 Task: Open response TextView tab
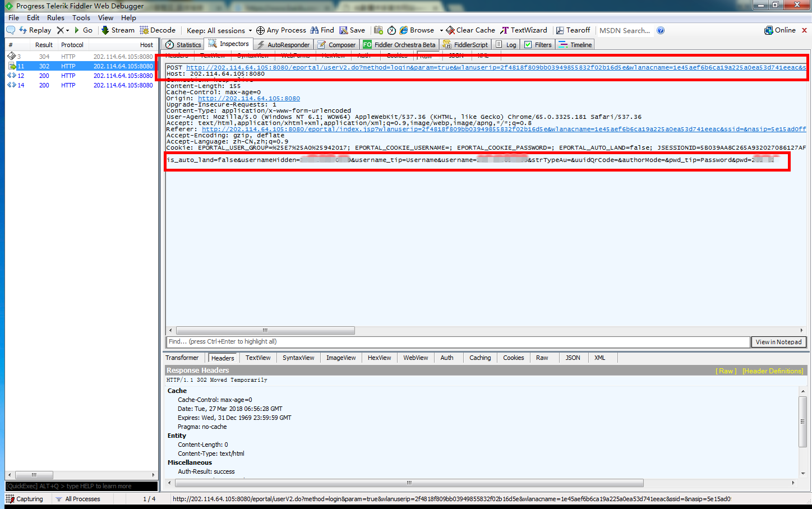(258, 358)
